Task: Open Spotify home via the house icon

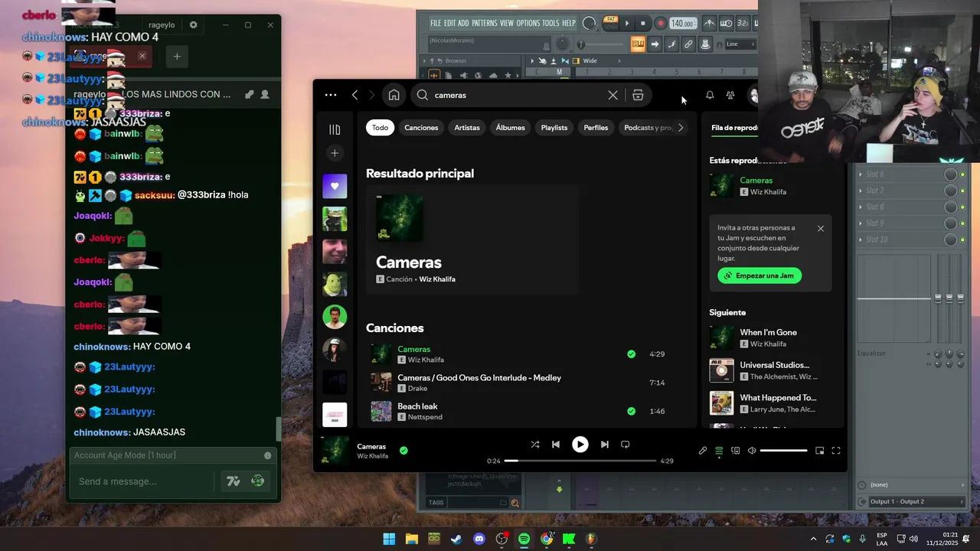Action: coord(394,95)
